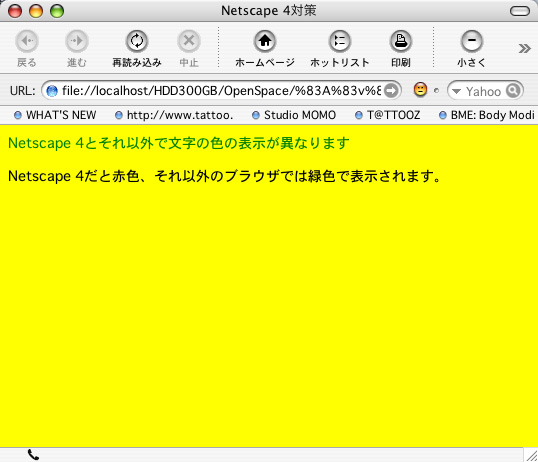Show more toolbar items via double chevron

(x=524, y=48)
